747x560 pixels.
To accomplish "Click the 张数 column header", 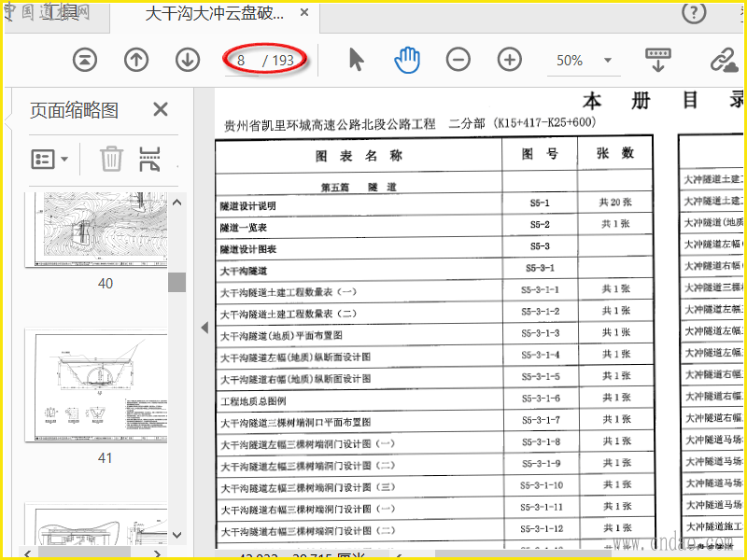I will pos(615,153).
